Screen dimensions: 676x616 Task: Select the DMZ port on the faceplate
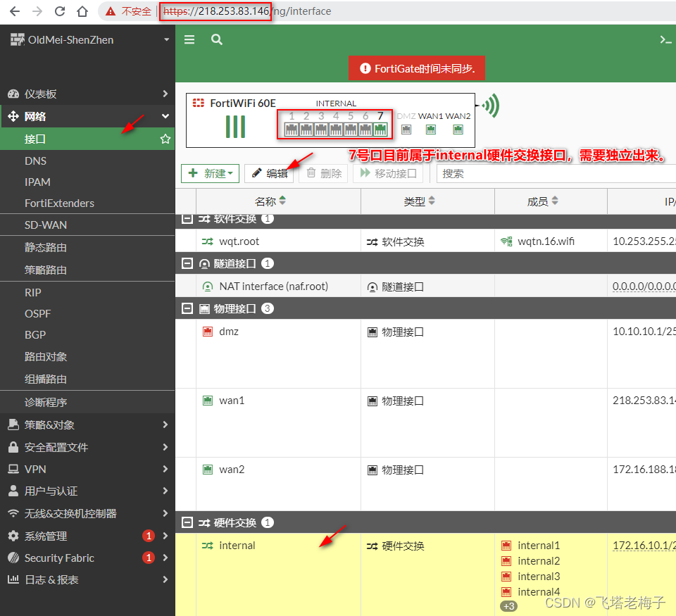tap(406, 130)
